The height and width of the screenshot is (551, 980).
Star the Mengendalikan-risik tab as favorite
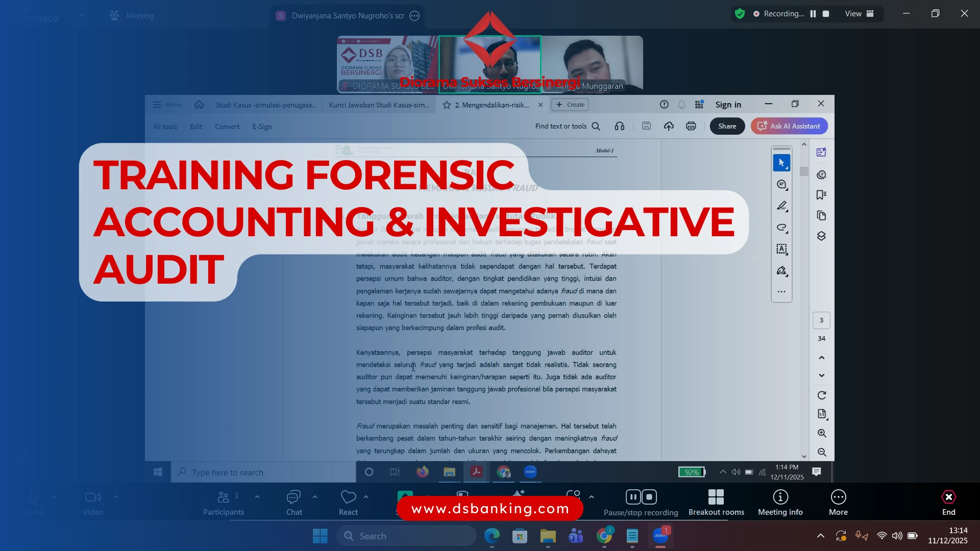coord(447,105)
